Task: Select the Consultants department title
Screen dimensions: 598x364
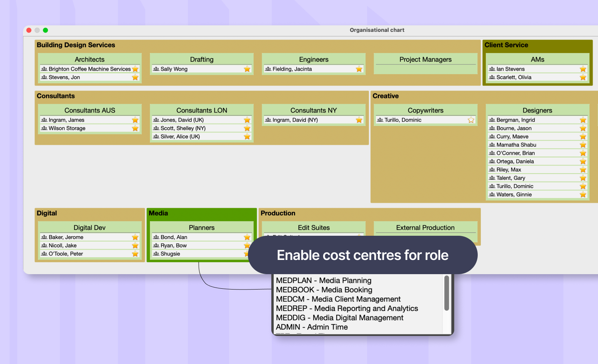Action: click(56, 96)
